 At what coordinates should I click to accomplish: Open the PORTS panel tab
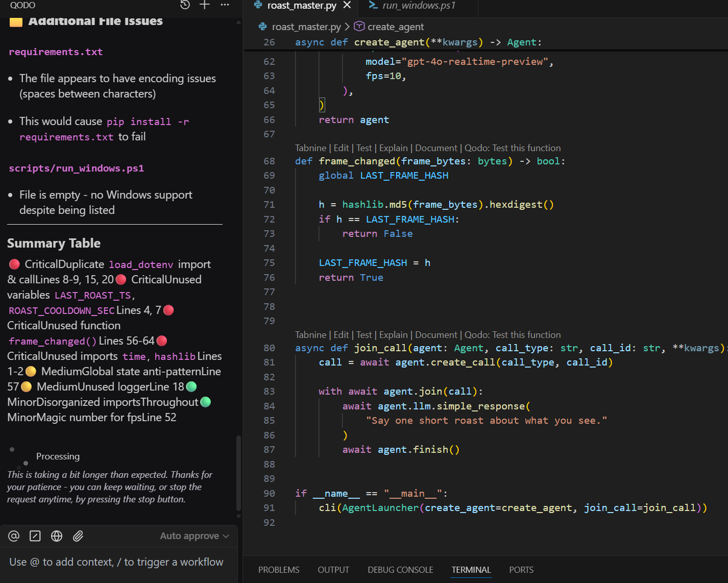[521, 570]
